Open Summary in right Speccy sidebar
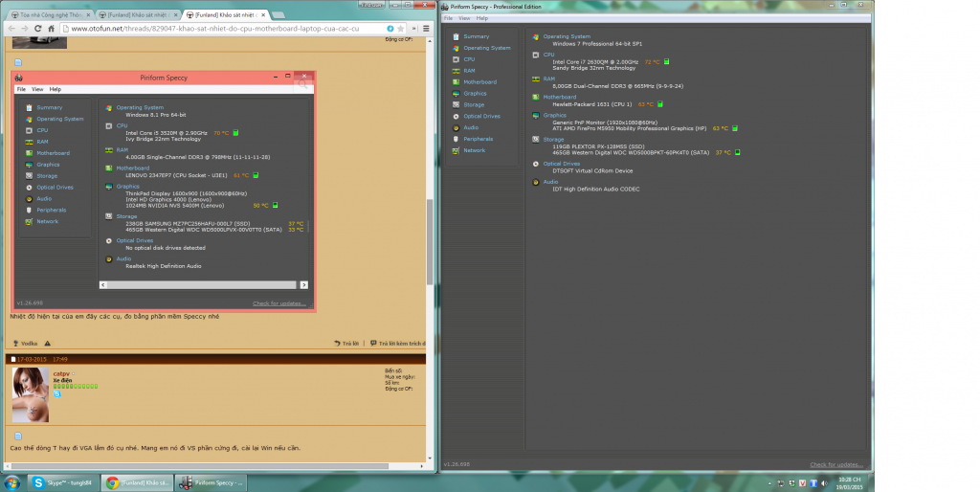Image resolution: width=980 pixels, height=492 pixels. (476, 36)
